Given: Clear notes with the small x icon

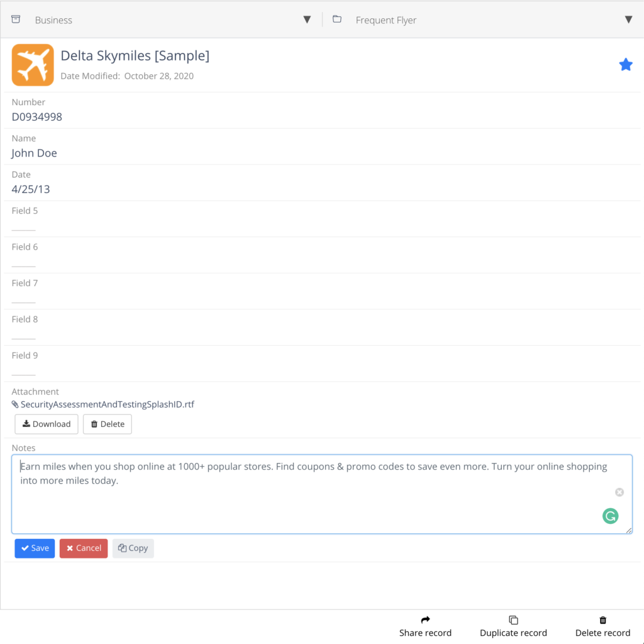Looking at the screenshot, I should [619, 492].
